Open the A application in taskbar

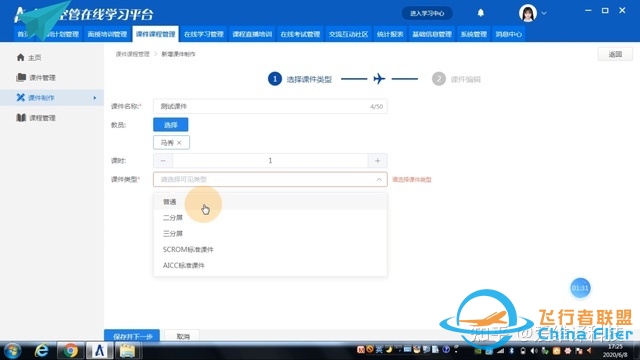point(99,351)
